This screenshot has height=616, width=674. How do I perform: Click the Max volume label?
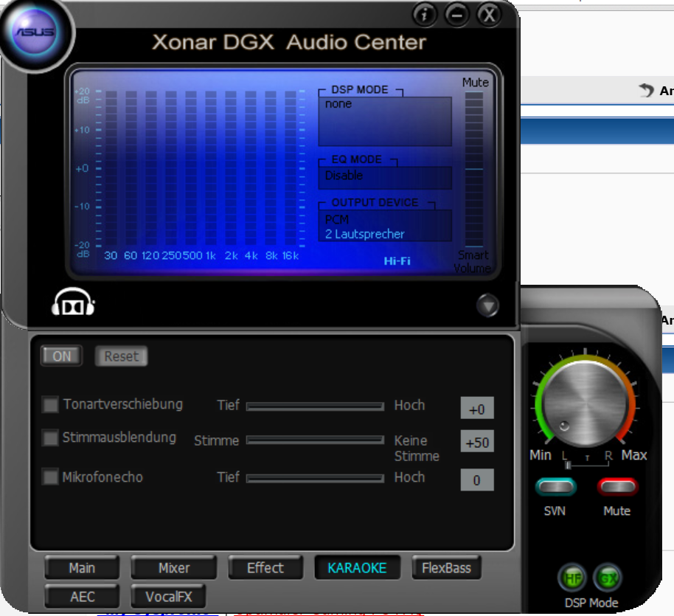coord(634,455)
